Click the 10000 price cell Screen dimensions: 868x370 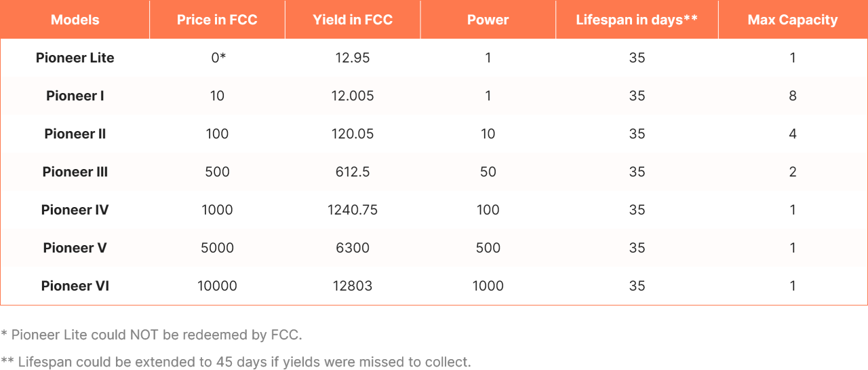(217, 286)
